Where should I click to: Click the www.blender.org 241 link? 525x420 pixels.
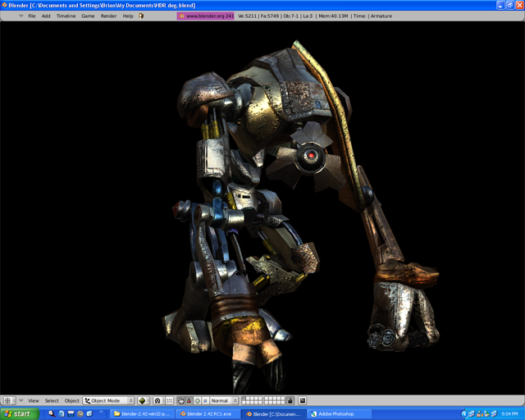(x=205, y=16)
